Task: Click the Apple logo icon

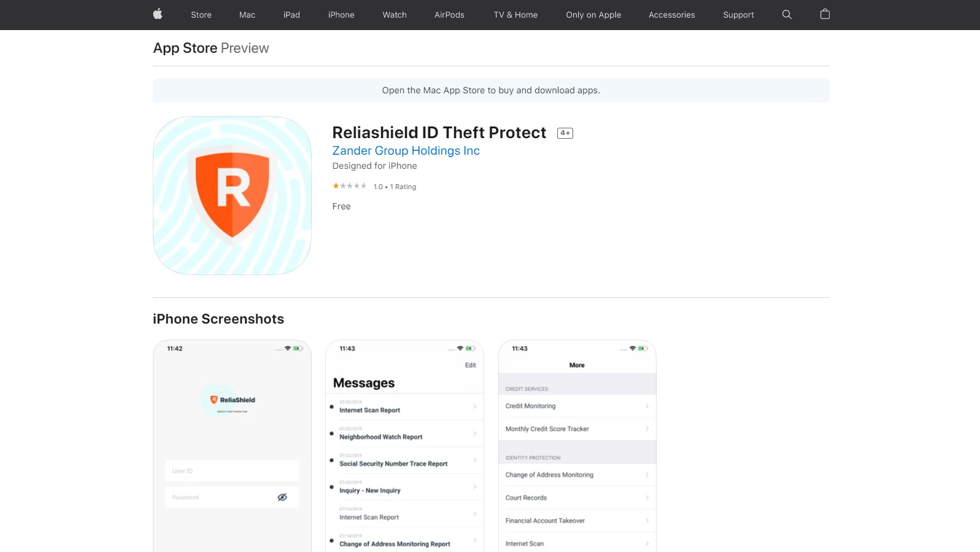Action: click(x=158, y=14)
